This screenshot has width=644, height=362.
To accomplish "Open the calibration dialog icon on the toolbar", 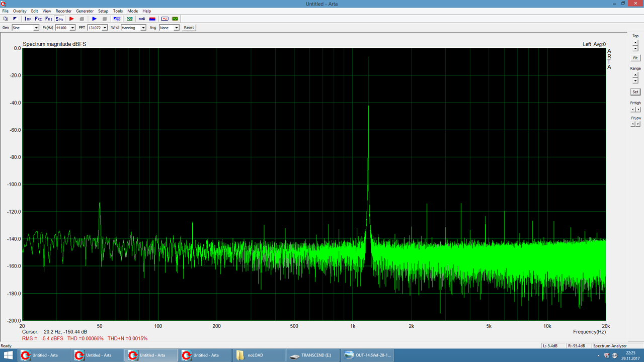I will [x=141, y=19].
